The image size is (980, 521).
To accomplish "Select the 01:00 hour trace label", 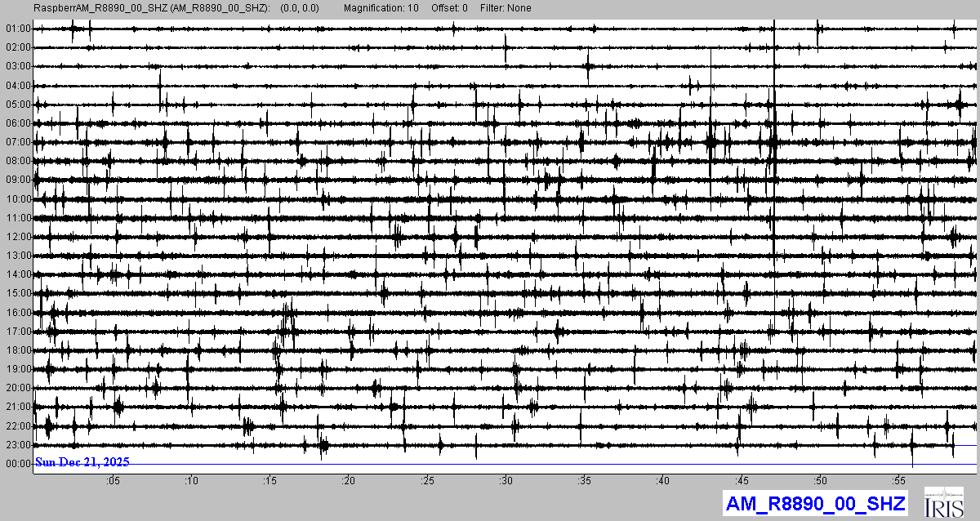I will point(17,29).
